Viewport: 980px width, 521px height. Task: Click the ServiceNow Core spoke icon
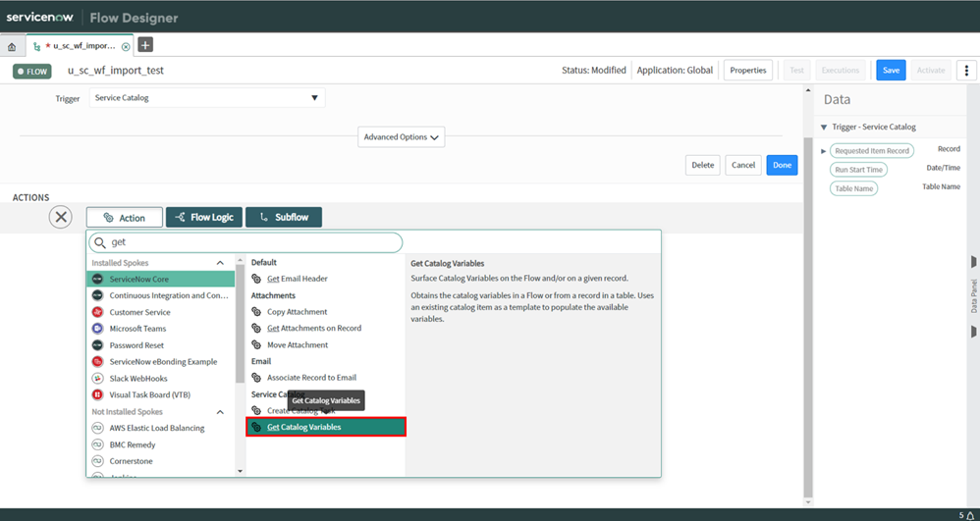coord(97,280)
